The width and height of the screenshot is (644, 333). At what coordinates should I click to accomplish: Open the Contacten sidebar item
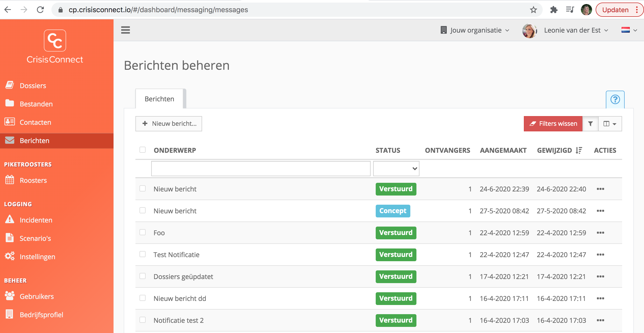[x=35, y=122]
